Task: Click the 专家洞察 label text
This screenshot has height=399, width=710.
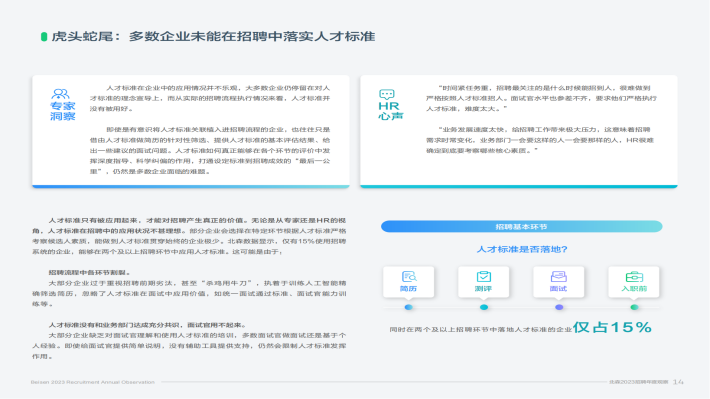Action: 62,111
